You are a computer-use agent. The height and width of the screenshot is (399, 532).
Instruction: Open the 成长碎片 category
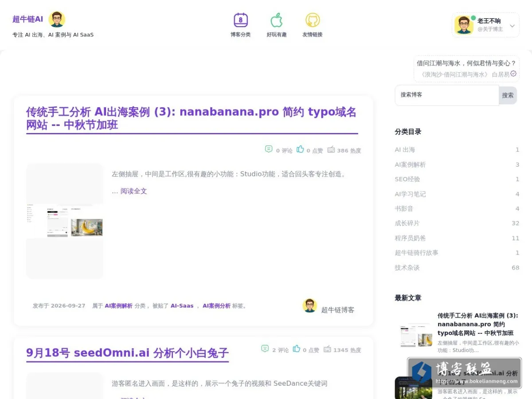407,223
